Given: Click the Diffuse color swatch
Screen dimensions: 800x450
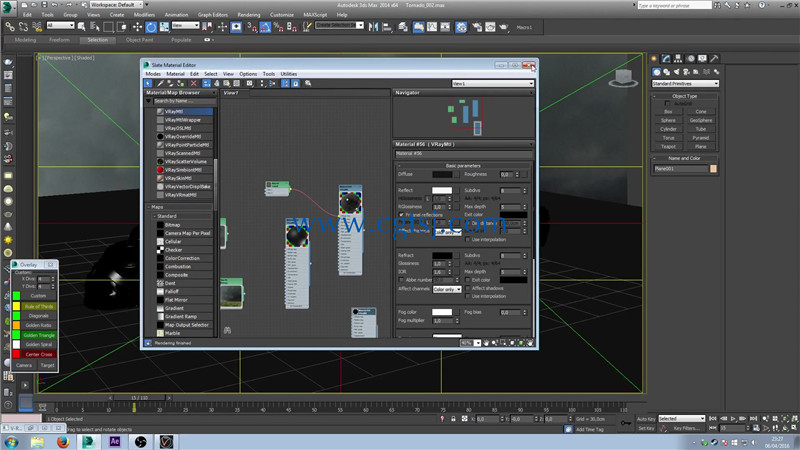Looking at the screenshot, I should (x=442, y=174).
